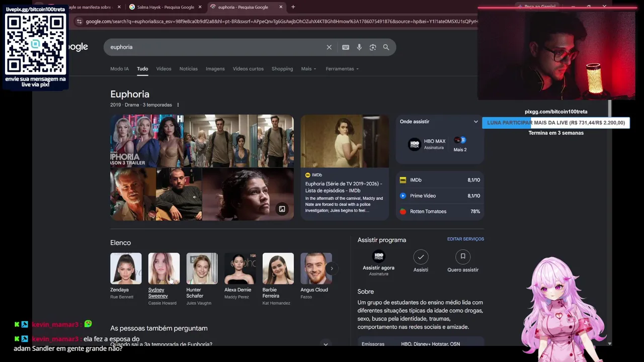Click the Mais 2 streaming services icon
This screenshot has height=362, width=644.
tap(460, 140)
